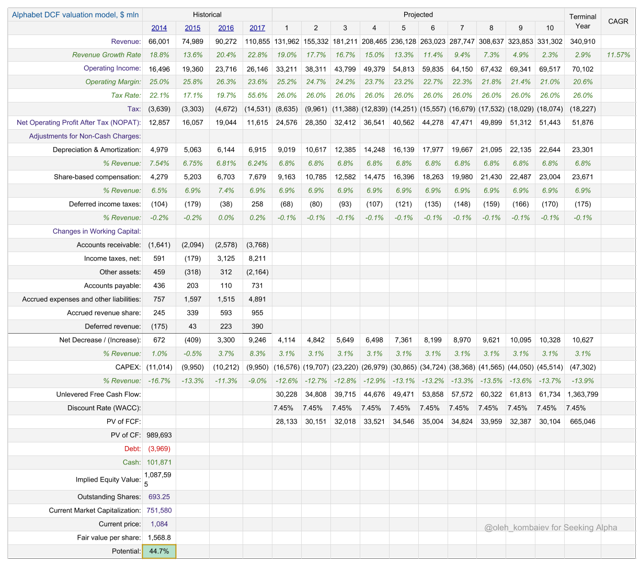This screenshot has height=570, width=640.
Task: Select 2016 share-based compensation 6,703
Action: click(226, 177)
